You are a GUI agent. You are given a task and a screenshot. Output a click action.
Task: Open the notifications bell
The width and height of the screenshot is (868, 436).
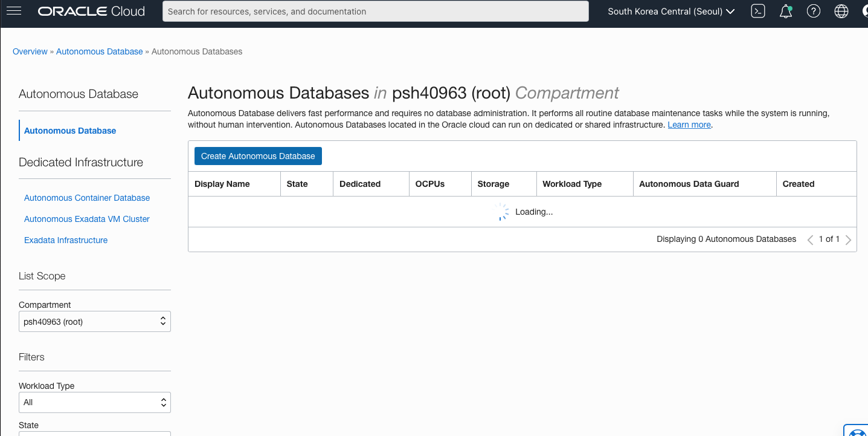point(786,11)
